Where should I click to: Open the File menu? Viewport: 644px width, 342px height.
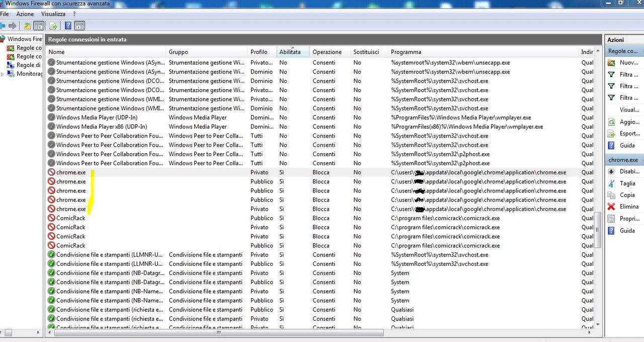coord(5,14)
